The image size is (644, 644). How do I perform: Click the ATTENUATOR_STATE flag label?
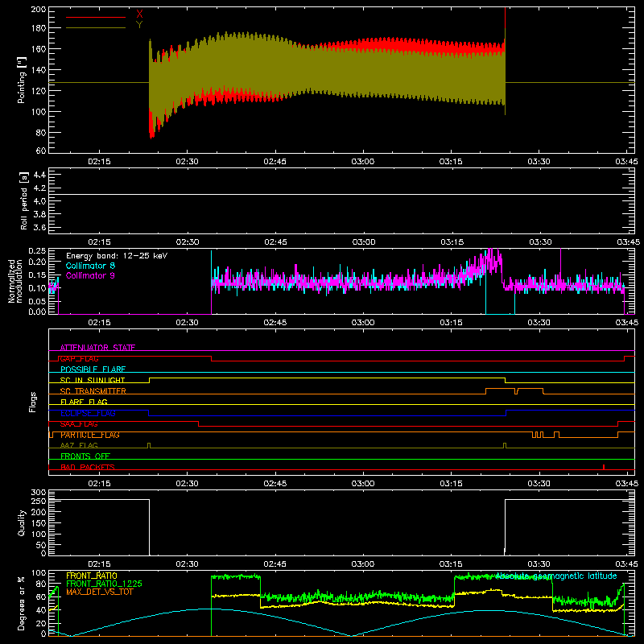pyautogui.click(x=97, y=348)
